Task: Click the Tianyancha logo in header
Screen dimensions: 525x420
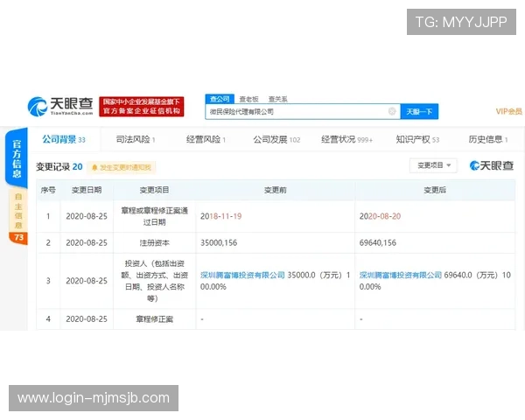Action: coord(60,107)
